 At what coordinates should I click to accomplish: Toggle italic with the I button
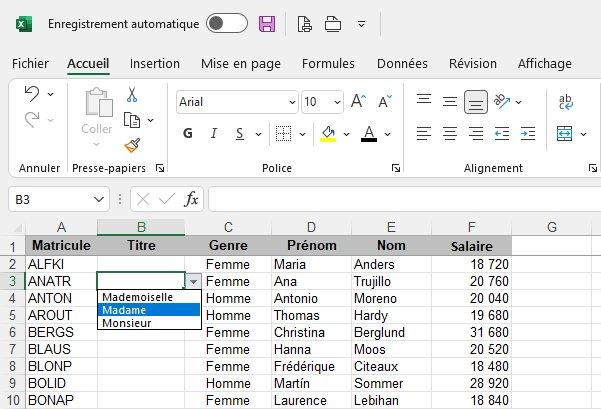213,133
